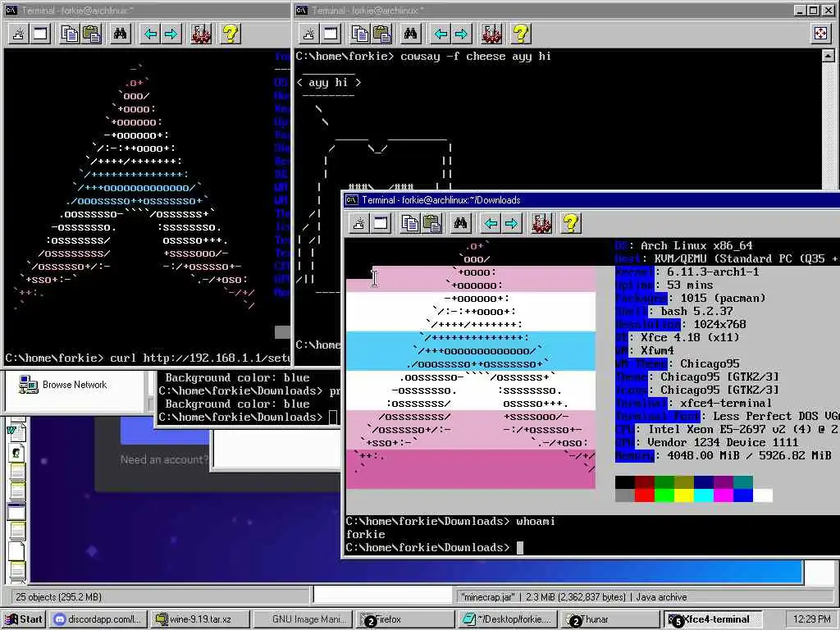The height and width of the screenshot is (630, 840).
Task: Open Find binoculars in the cowsay terminal
Action: point(410,34)
